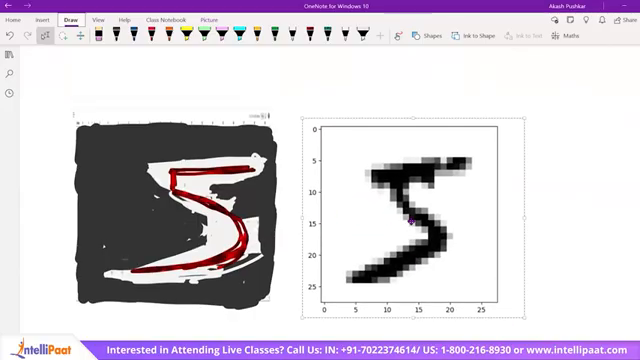Open the search pane
This screenshot has height=360, width=640.
pyautogui.click(x=9, y=74)
